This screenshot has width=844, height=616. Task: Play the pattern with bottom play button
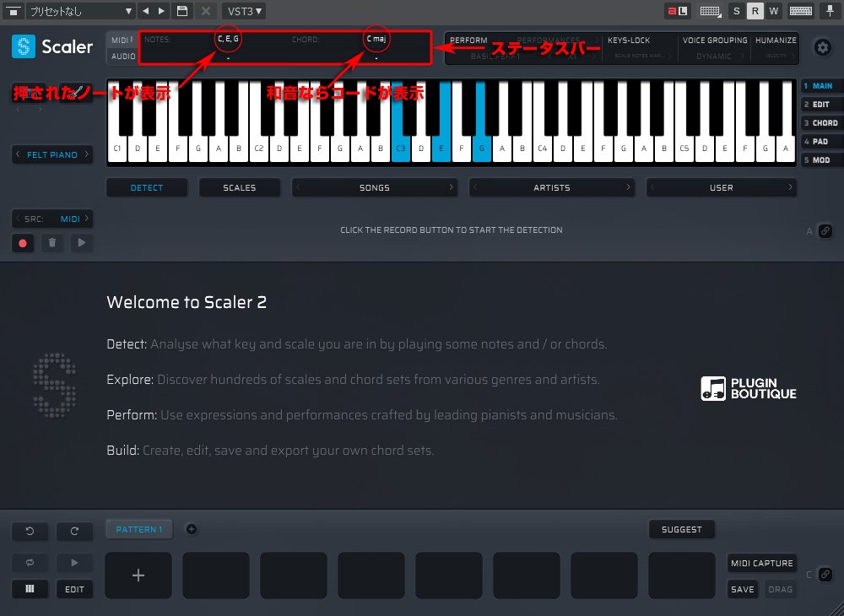[x=74, y=563]
